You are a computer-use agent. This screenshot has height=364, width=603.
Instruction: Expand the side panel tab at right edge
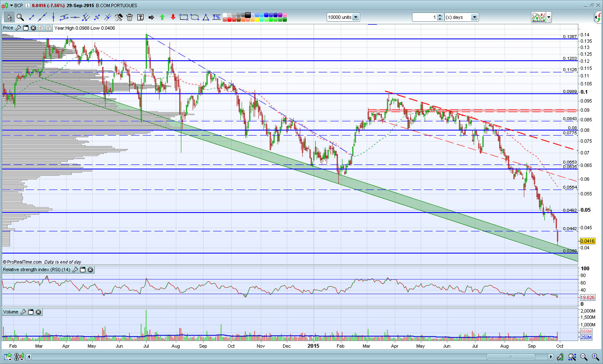pos(598,17)
